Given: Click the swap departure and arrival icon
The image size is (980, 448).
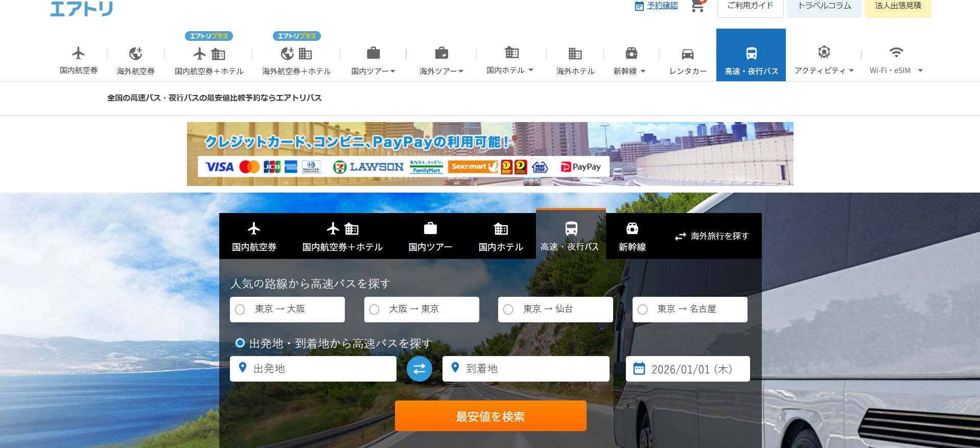Looking at the screenshot, I should pyautogui.click(x=419, y=369).
